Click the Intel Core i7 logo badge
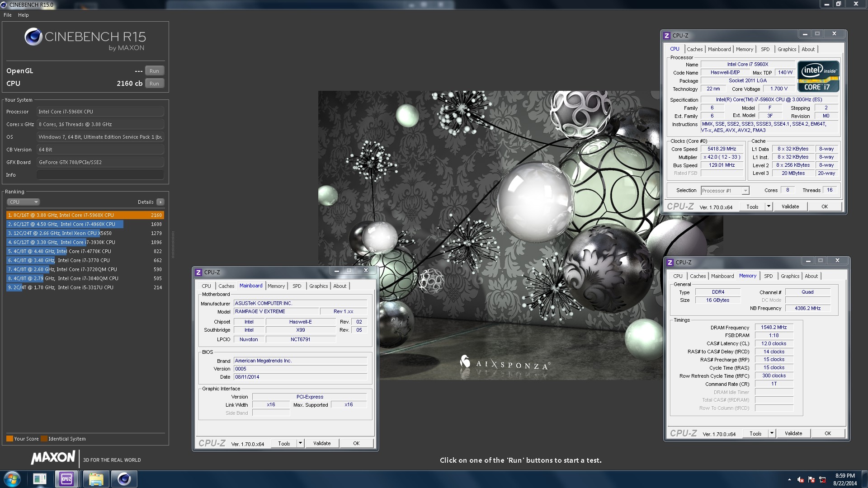This screenshot has height=488, width=868. click(818, 76)
